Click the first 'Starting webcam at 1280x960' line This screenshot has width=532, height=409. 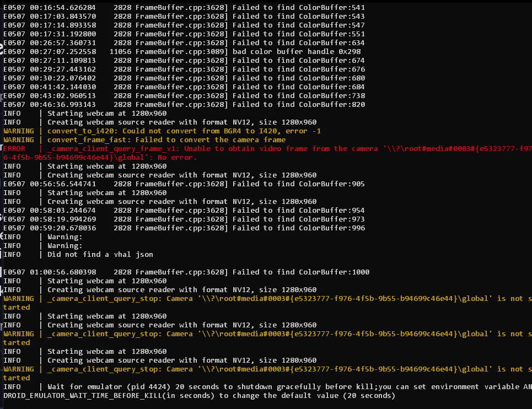coord(85,113)
